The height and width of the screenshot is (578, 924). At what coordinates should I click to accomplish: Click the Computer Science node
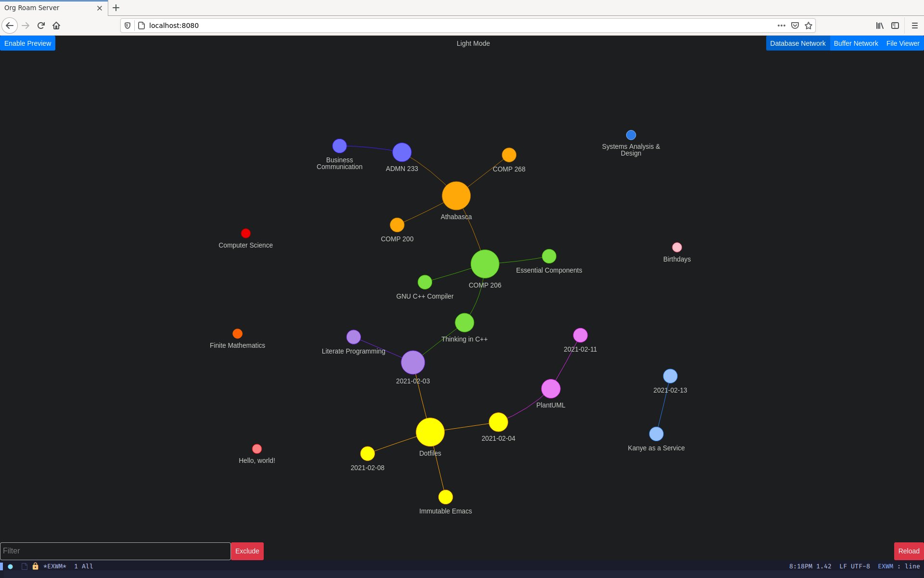[x=245, y=233]
